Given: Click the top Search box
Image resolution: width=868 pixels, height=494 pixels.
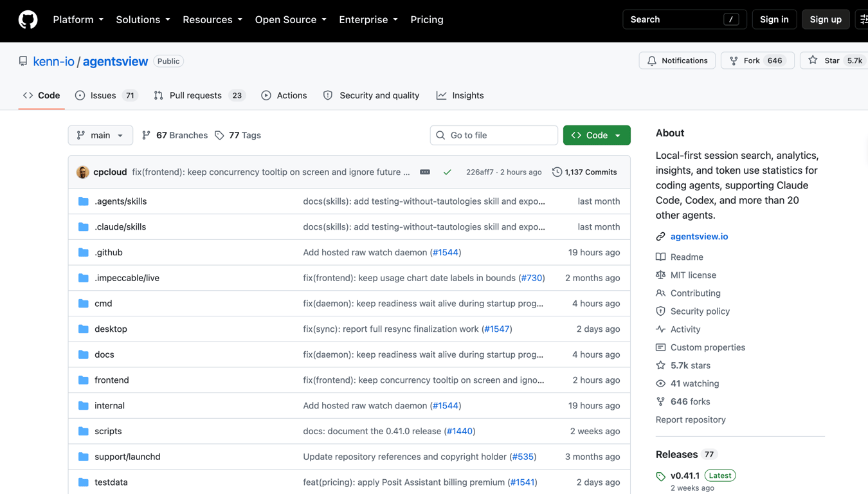Looking at the screenshot, I should [x=685, y=20].
